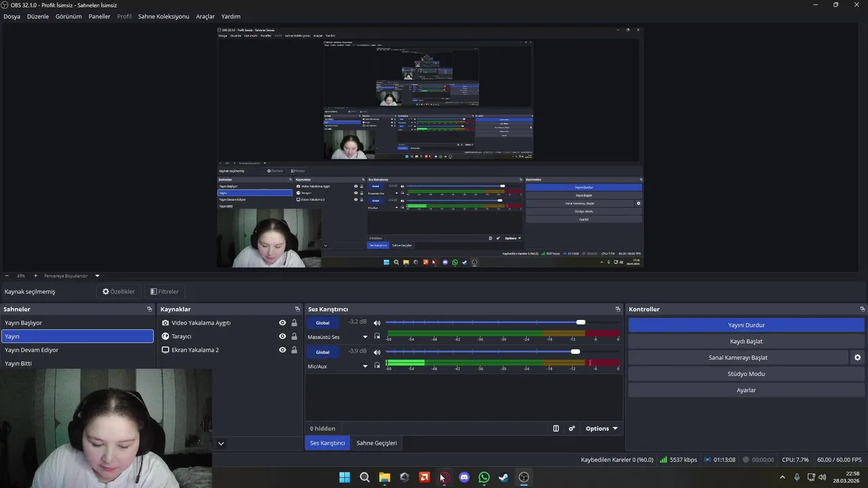
Task: Open the Sahne Koleksiyonu menu
Action: point(163,16)
